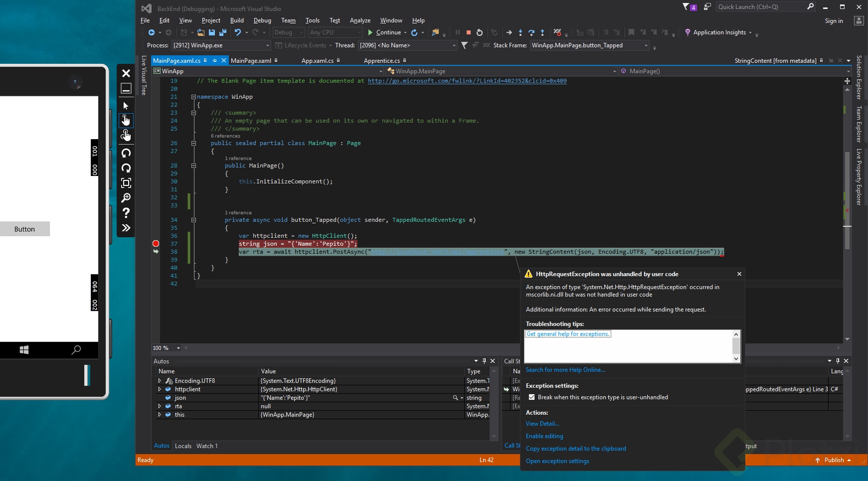868x481 pixels.
Task: Click the Step Over icon
Action: tap(531, 32)
